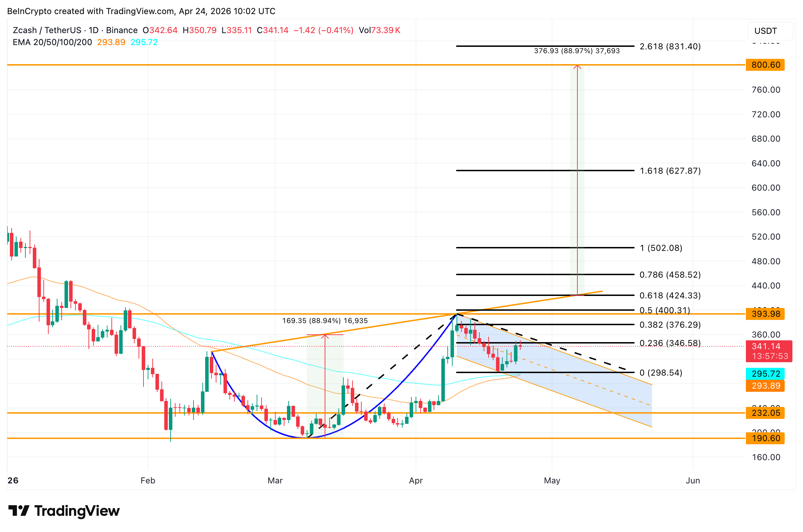The image size is (803, 532).
Task: Click the 2.618 (831.40) Fibonacci label
Action: tap(670, 46)
